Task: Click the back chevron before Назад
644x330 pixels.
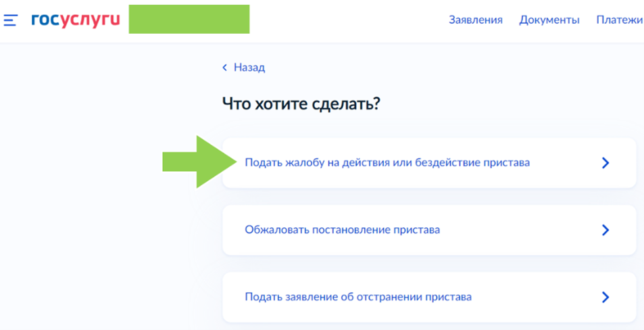Action: (x=225, y=68)
